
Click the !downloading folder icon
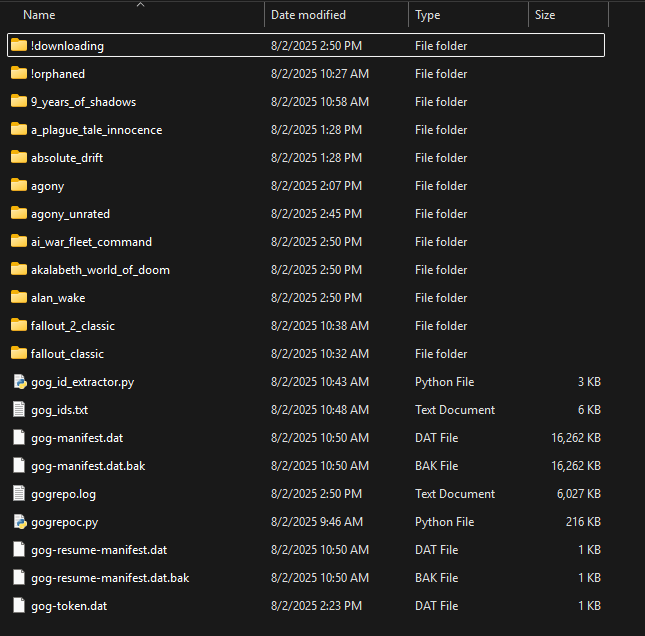18,46
